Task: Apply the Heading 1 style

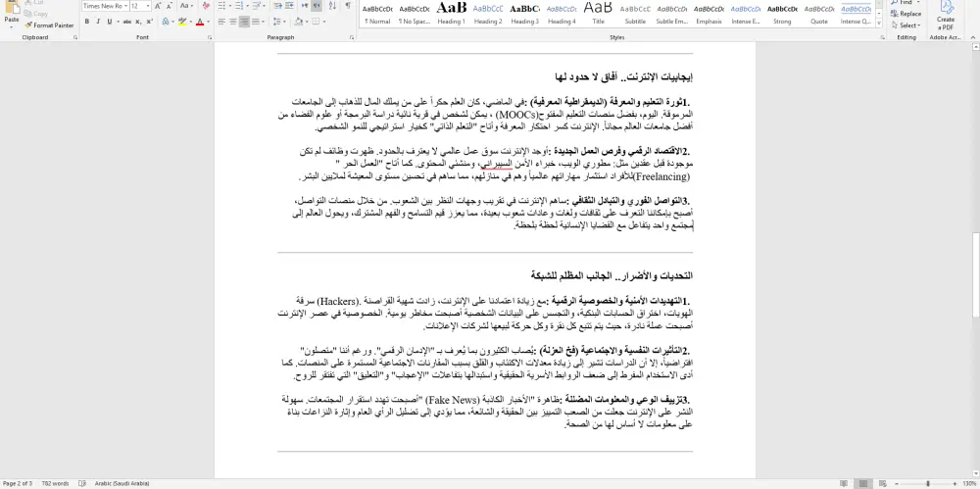Action: click(451, 14)
